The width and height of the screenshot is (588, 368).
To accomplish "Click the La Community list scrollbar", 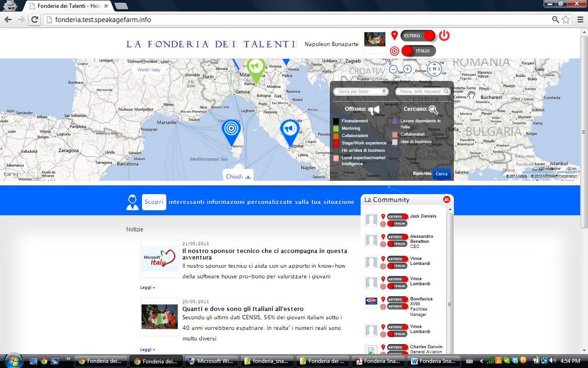I will coord(450,281).
